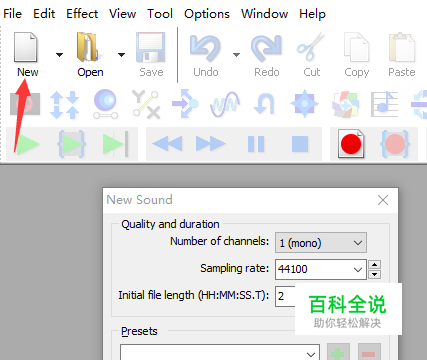Screen dimensions: 427x360
Task: Open the View menu
Action: coord(122,14)
